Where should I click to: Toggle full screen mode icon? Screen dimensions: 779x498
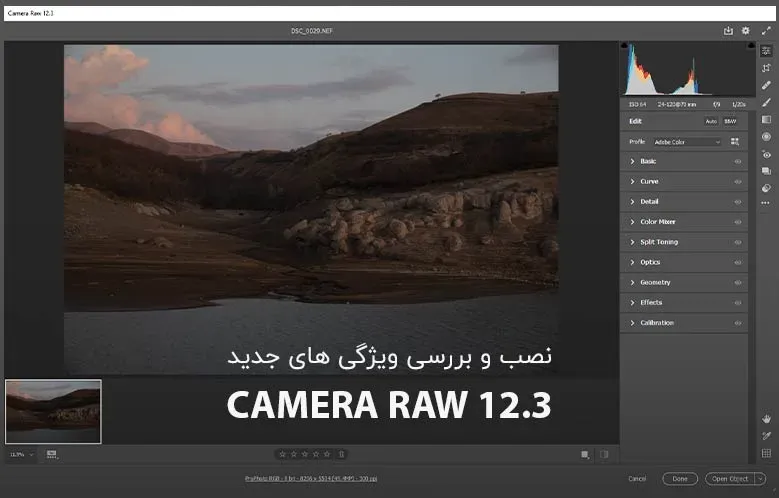click(x=766, y=31)
